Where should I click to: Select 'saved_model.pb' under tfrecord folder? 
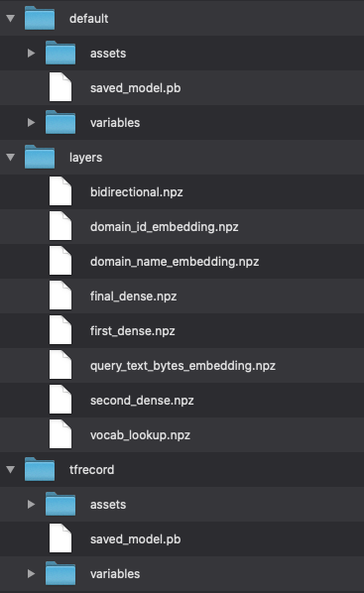click(x=136, y=539)
